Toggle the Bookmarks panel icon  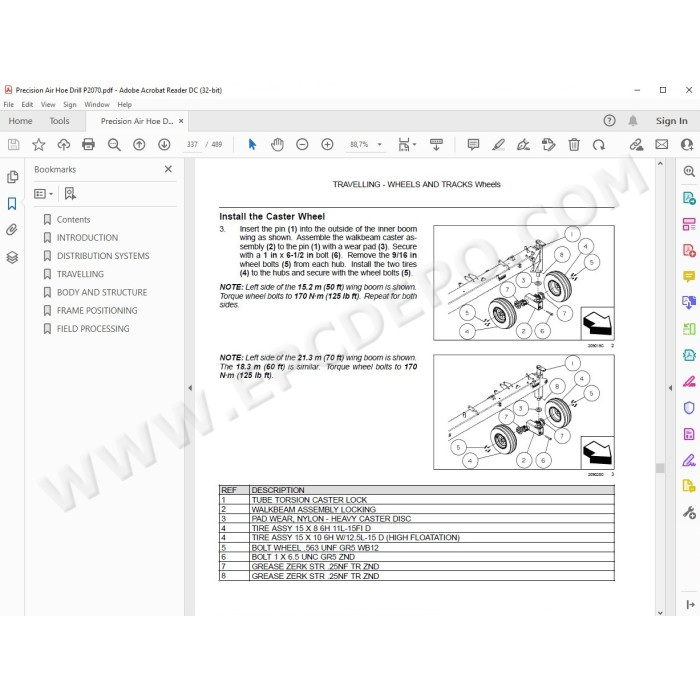coord(12,204)
